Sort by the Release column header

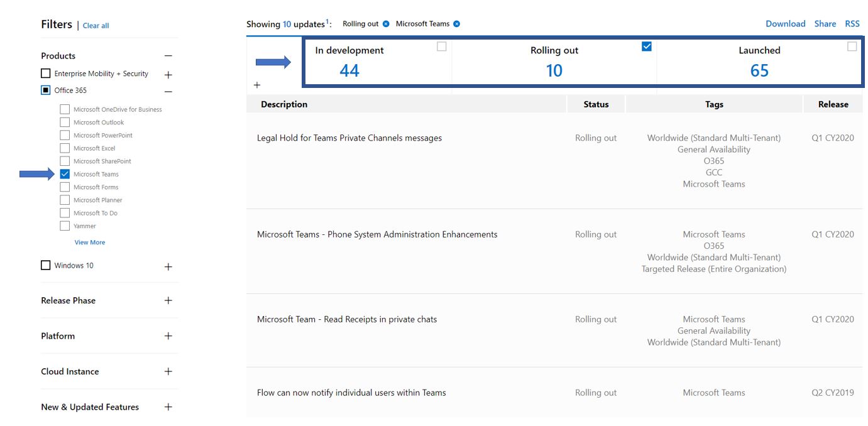[833, 104]
